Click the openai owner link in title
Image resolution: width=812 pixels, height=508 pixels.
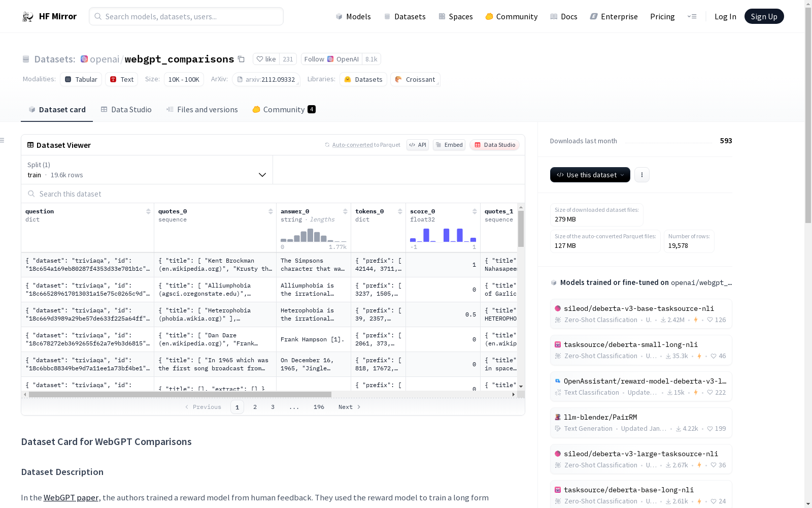pyautogui.click(x=105, y=59)
